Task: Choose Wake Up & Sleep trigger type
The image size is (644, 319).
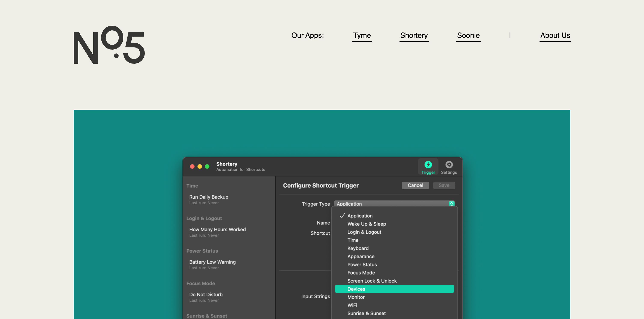Action: [x=394, y=224]
